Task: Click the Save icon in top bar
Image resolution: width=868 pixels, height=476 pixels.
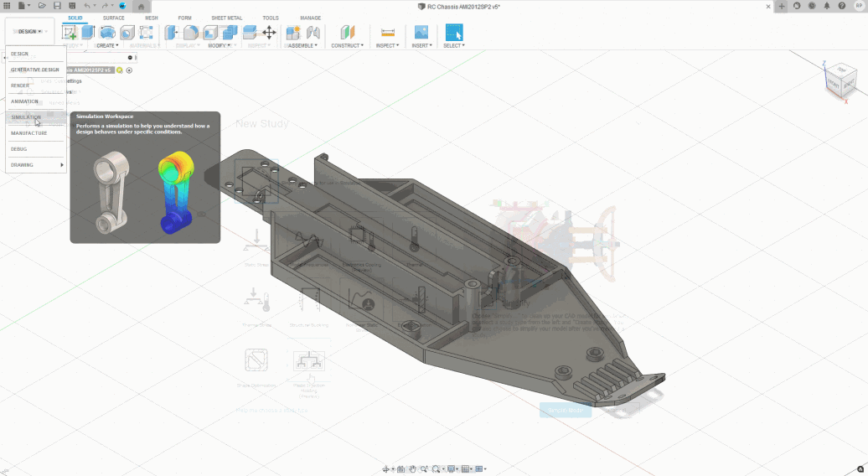Action: 57,6
